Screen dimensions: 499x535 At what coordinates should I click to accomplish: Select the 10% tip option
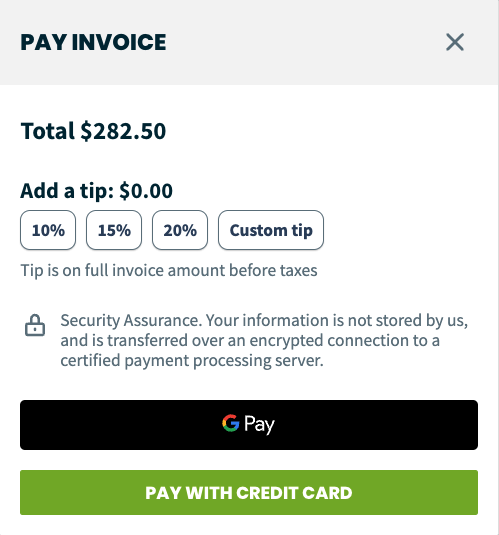click(x=48, y=230)
